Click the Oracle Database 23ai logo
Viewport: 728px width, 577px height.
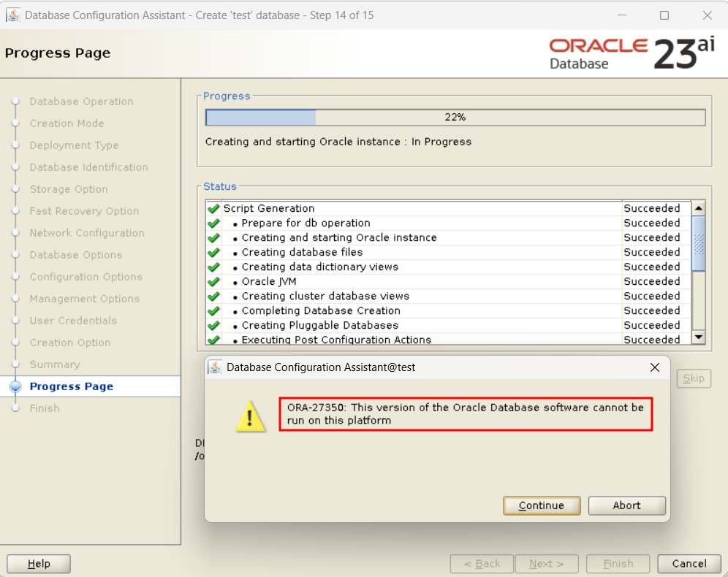click(632, 53)
